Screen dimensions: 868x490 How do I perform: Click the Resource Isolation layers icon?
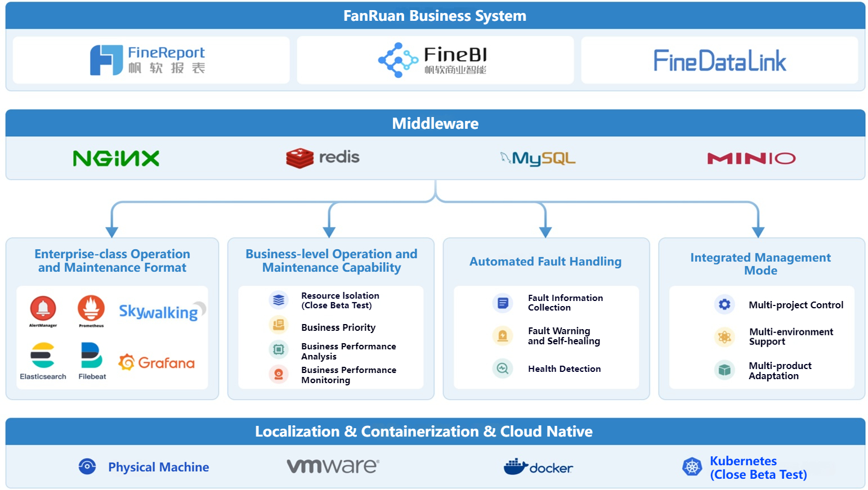click(279, 300)
